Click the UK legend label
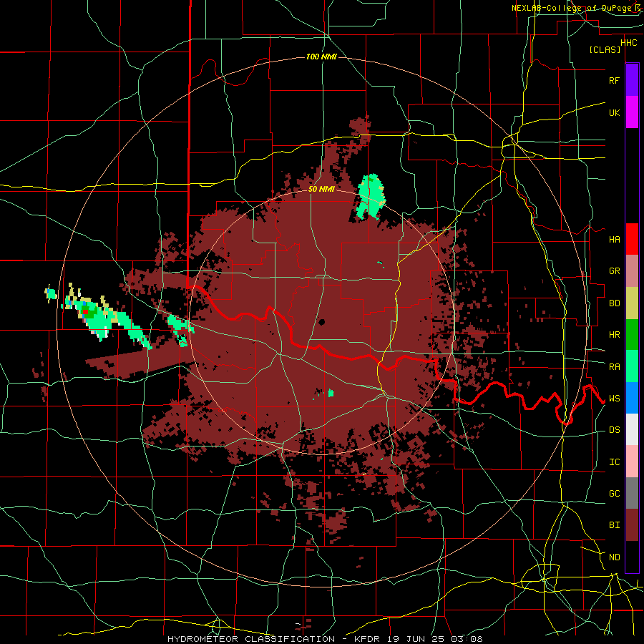This screenshot has height=644, width=644. click(x=614, y=113)
